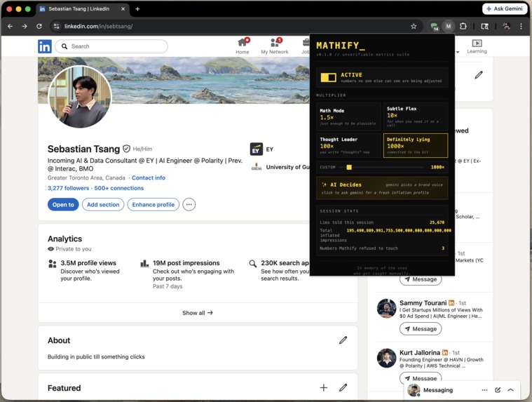Open 3.5M profile views analytics
The height and width of the screenshot is (402, 532).
tap(88, 263)
